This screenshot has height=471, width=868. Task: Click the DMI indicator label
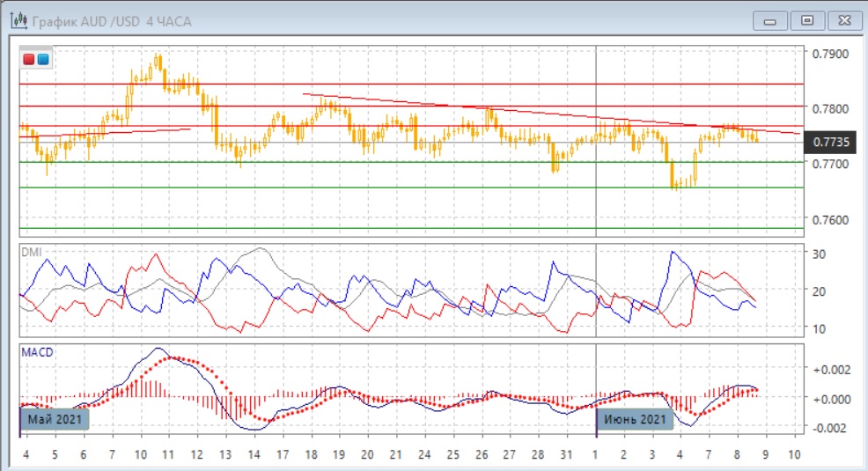click(x=31, y=253)
